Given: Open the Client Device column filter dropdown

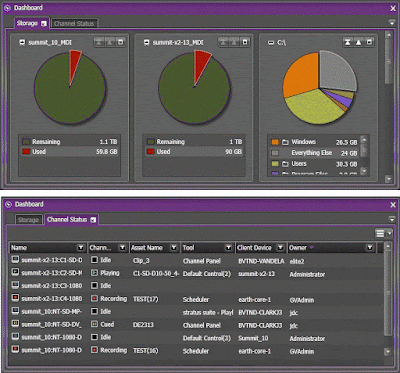Looking at the screenshot, I should tap(281, 248).
